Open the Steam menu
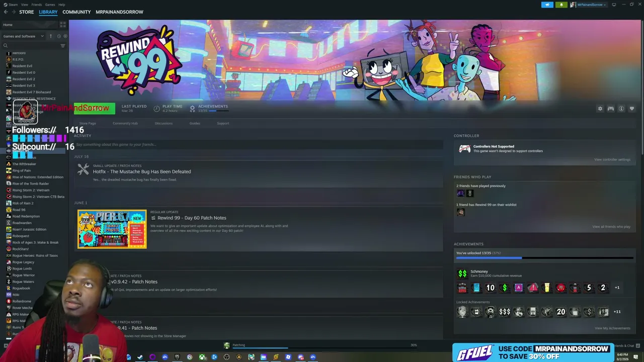Screen dimensions: 644x362 pos(13,5)
